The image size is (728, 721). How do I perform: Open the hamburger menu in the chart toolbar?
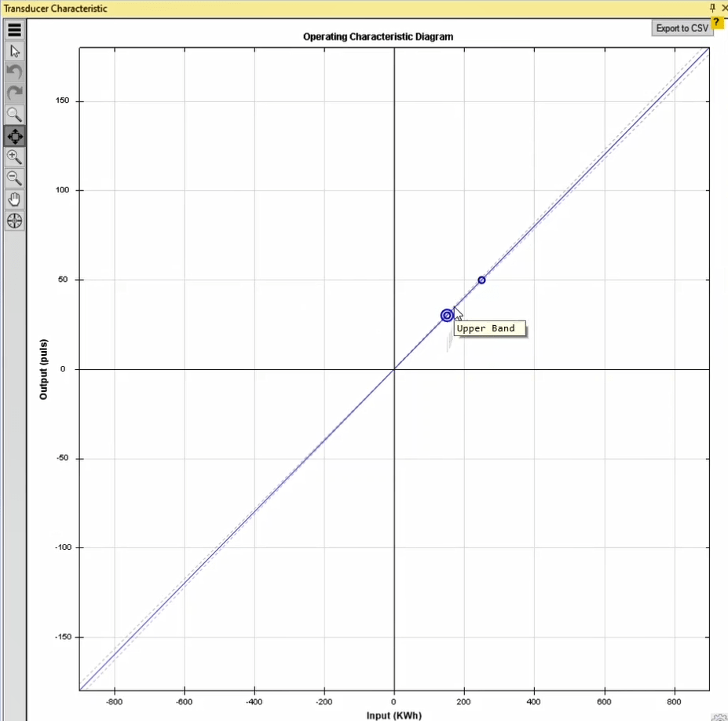(14, 31)
